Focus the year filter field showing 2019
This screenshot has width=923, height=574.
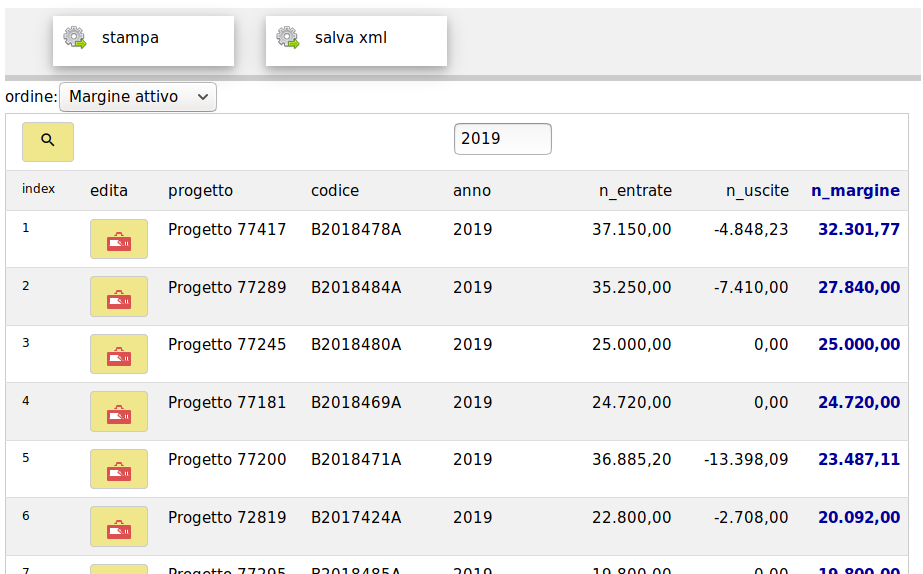[503, 139]
